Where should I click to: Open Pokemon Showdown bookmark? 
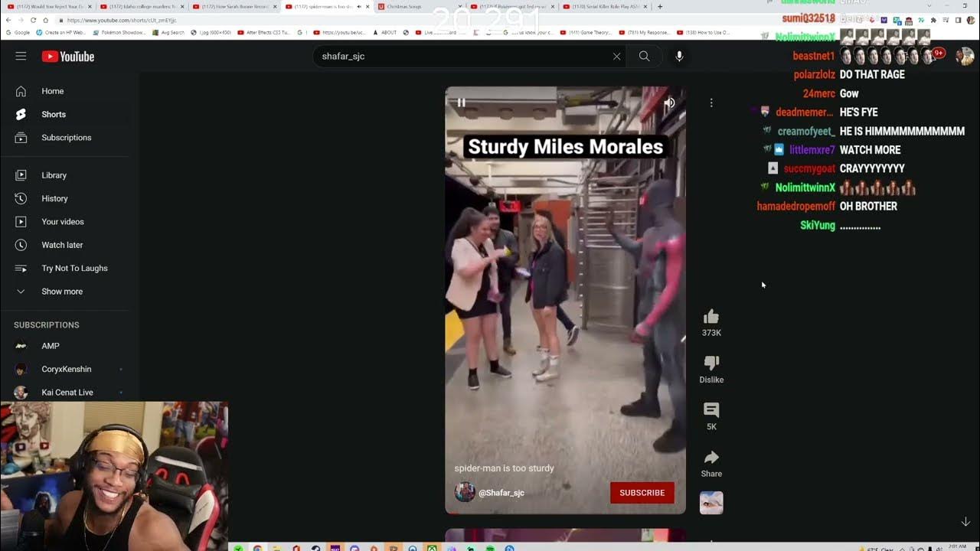tap(119, 33)
